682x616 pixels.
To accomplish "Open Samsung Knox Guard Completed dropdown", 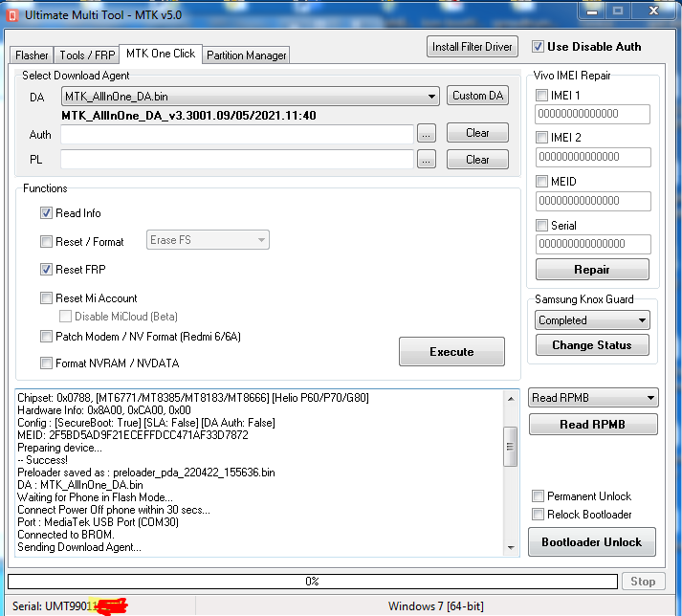I will [x=592, y=320].
